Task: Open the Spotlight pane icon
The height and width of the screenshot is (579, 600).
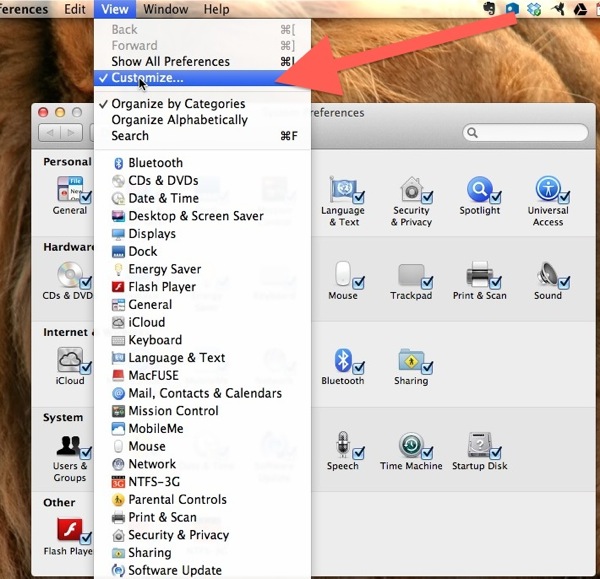Action: [479, 189]
